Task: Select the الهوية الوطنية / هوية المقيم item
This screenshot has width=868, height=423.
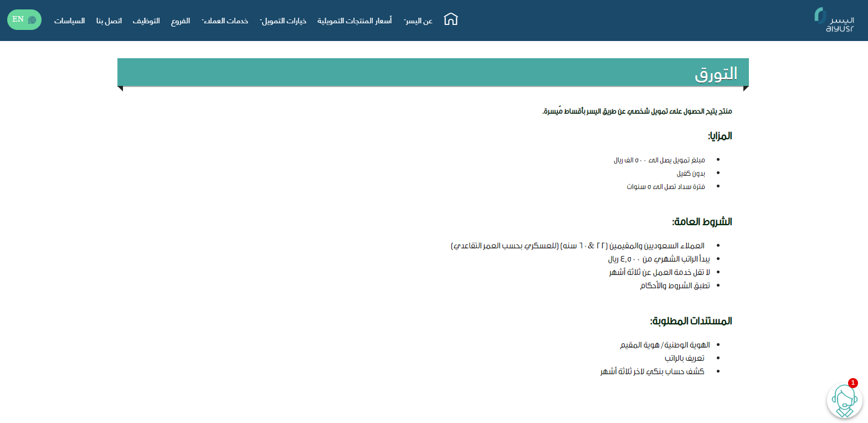Action: [x=665, y=345]
